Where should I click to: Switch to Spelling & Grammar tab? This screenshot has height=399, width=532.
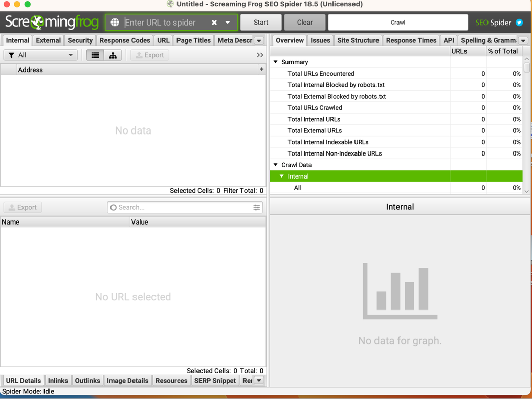(x=488, y=41)
